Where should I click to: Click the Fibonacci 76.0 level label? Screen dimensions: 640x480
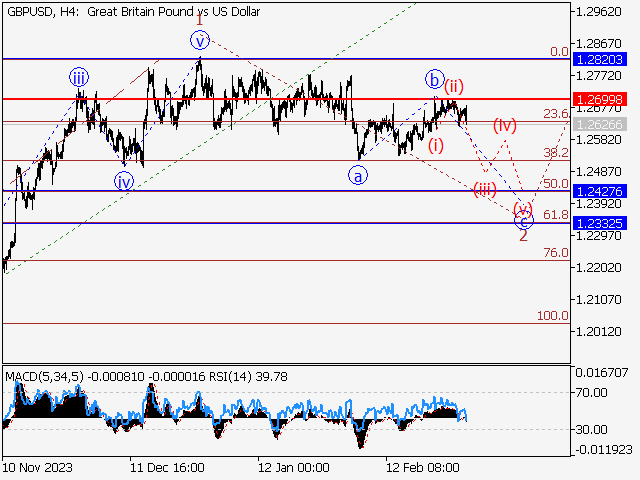click(556, 253)
